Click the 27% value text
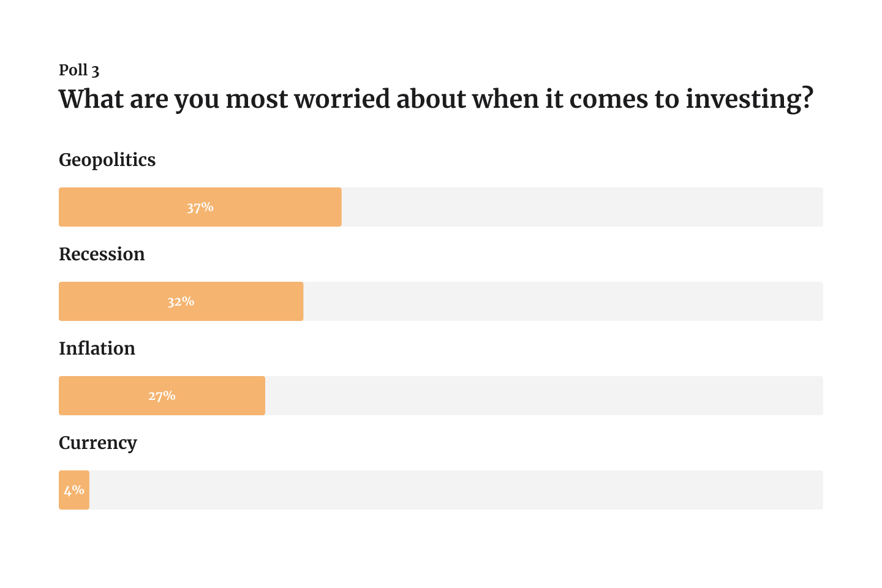Image resolution: width=882 pixels, height=588 pixels. (162, 396)
